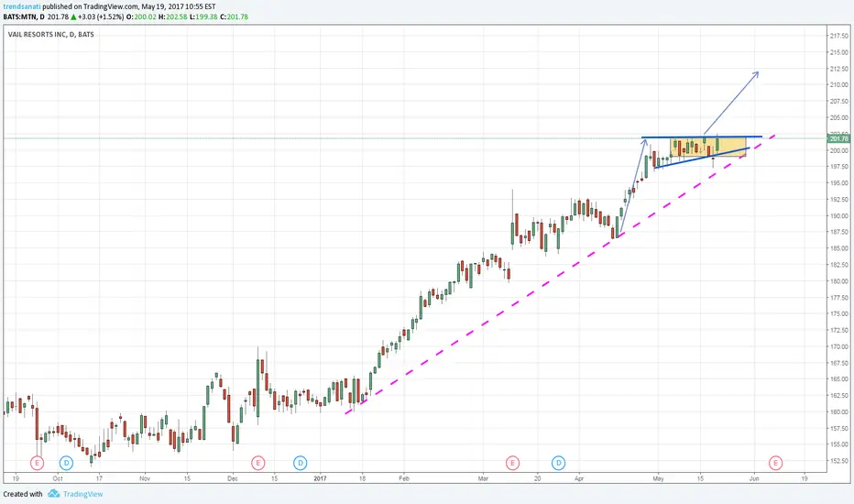Open the trendsanati author link
The image size is (854, 504).
(22, 6)
